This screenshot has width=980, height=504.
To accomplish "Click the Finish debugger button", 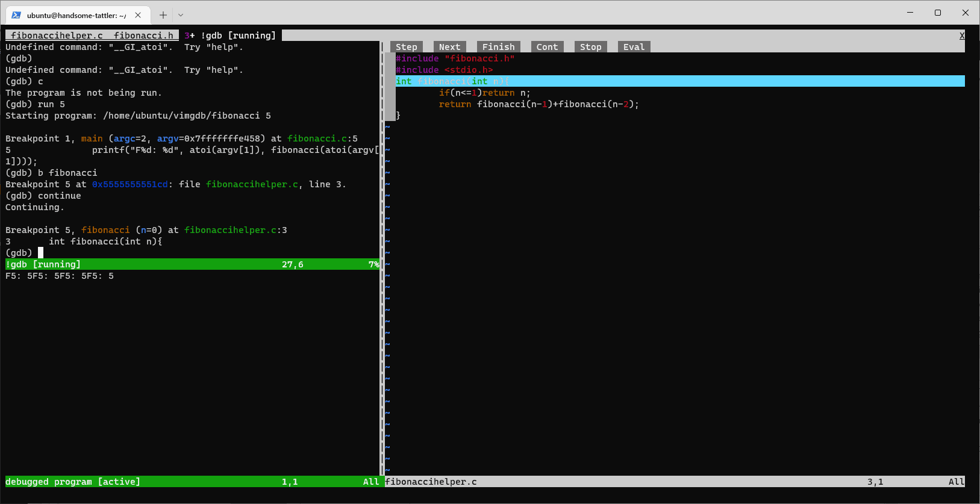I will (x=498, y=47).
